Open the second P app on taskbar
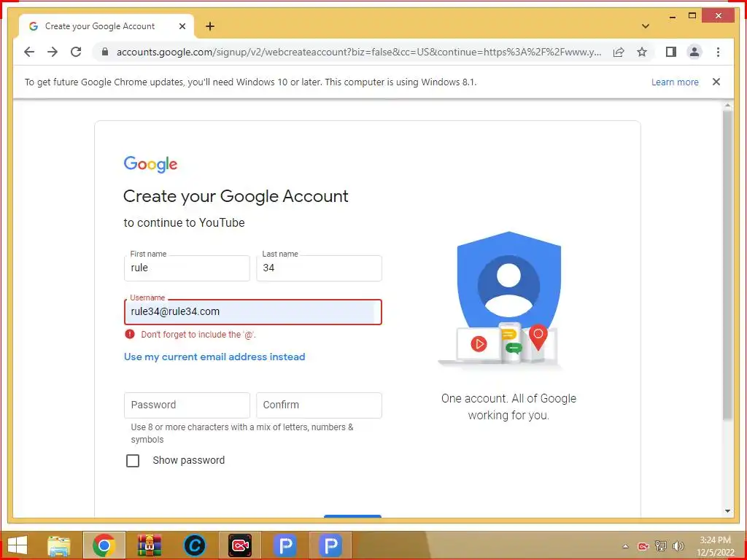 330,545
